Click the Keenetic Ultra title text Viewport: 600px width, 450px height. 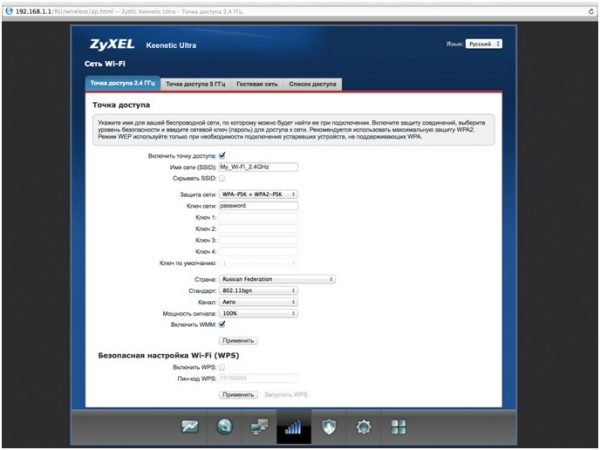(x=171, y=45)
